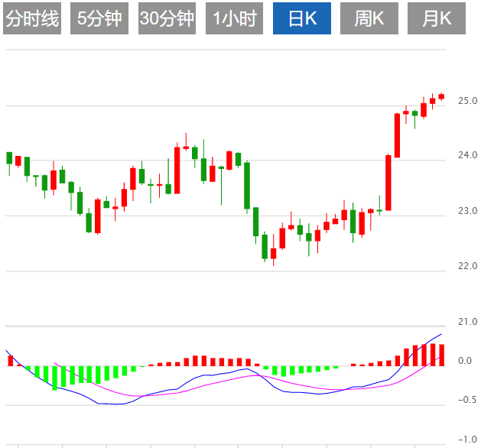Click the tall red candle rising from 23 to 24
Viewport: 494px width, 448px height.
pyautogui.click(x=388, y=183)
